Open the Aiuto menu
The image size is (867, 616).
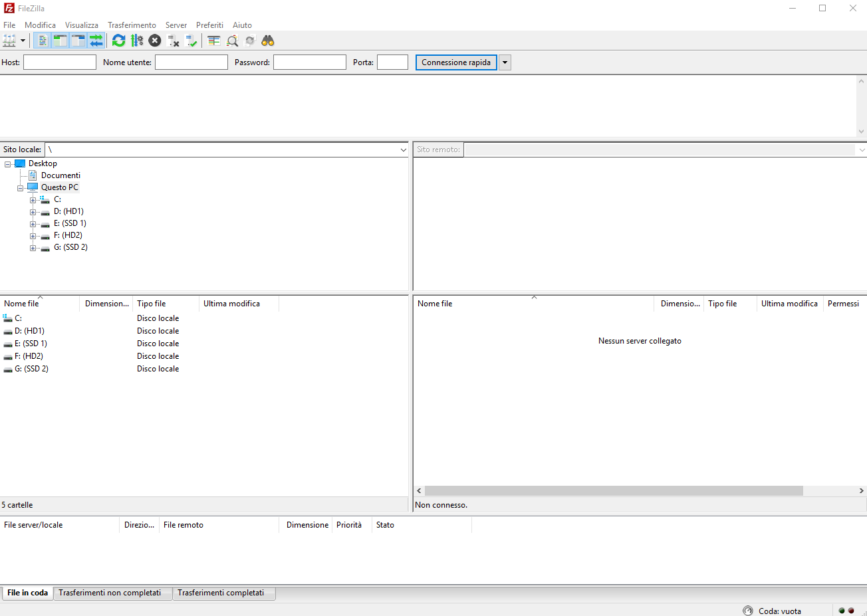(x=242, y=25)
